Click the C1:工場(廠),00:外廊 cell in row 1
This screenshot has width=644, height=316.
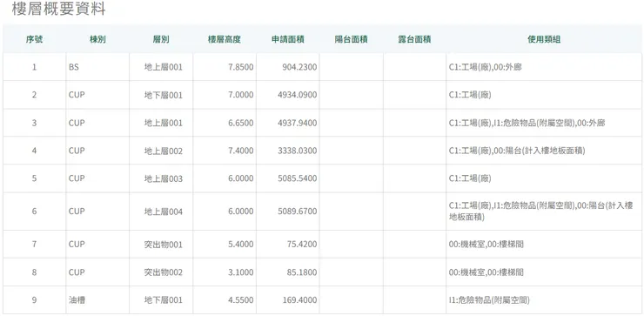tap(545, 67)
